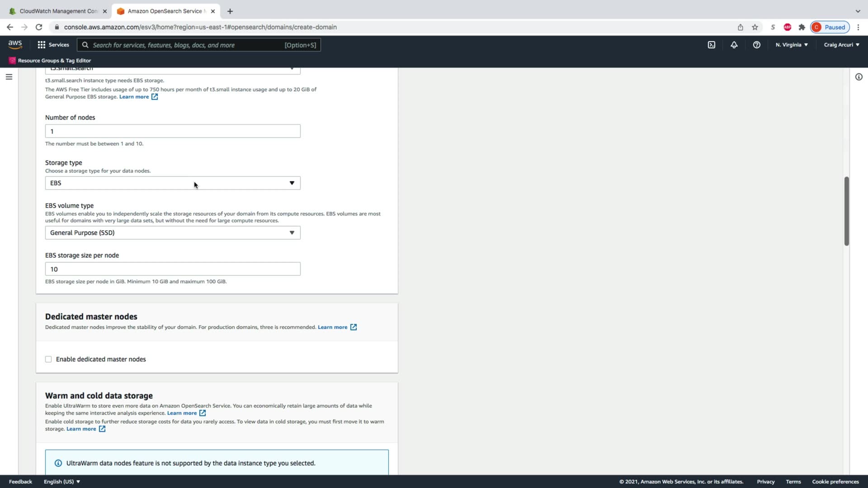Expand EBS volume type General Purpose dropdown
This screenshot has height=488, width=868.
[x=172, y=233]
